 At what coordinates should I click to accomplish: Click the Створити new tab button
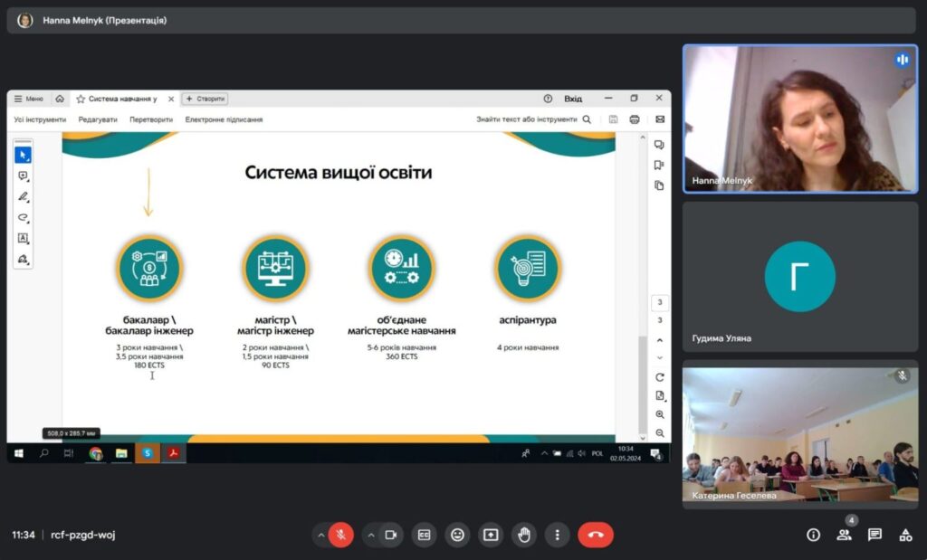pos(205,99)
